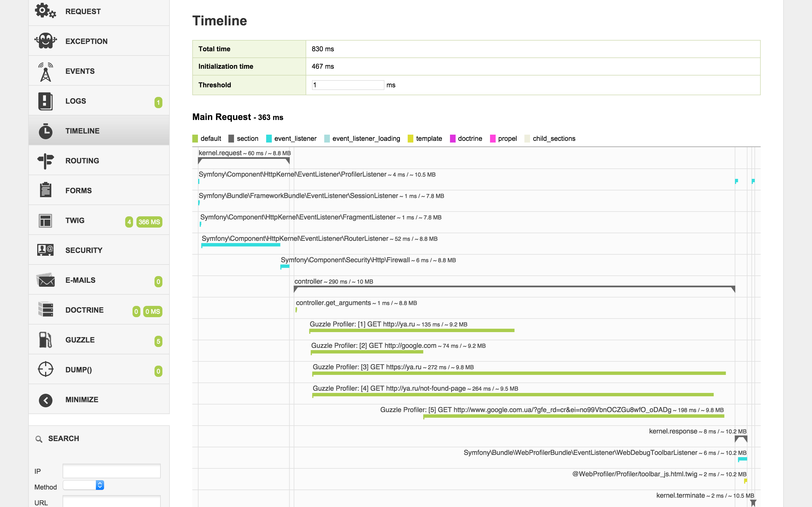This screenshot has width=812, height=507.
Task: Open the Method dropdown in Search
Action: coord(83,485)
